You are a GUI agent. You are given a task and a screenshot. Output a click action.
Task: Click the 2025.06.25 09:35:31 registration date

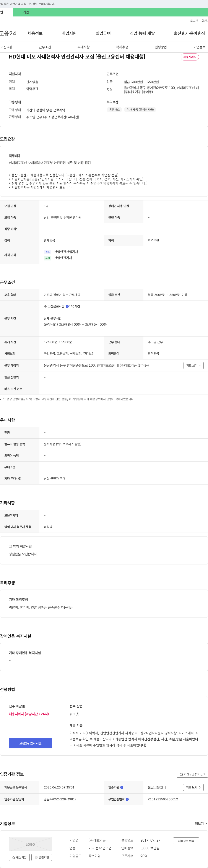59,787
